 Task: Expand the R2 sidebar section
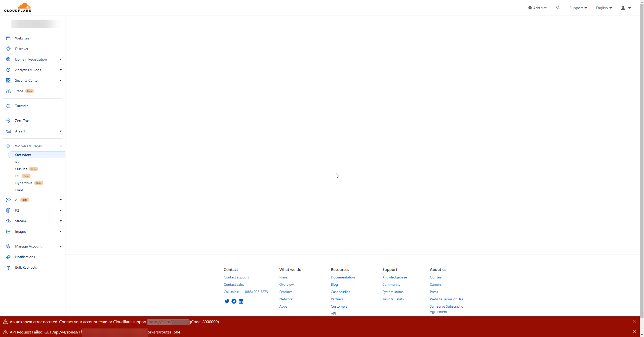click(x=60, y=210)
